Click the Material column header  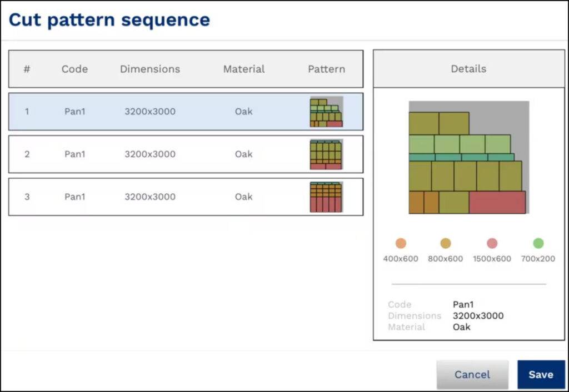click(x=243, y=69)
